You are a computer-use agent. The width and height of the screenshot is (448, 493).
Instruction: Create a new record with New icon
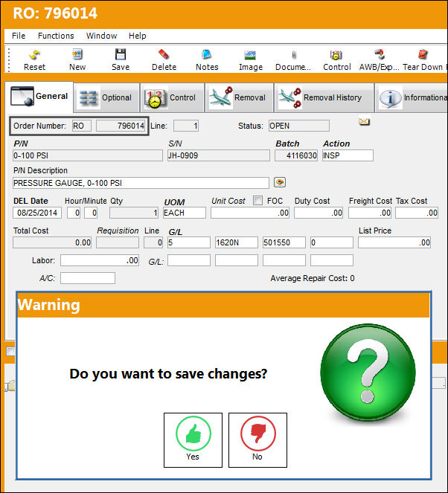(77, 55)
